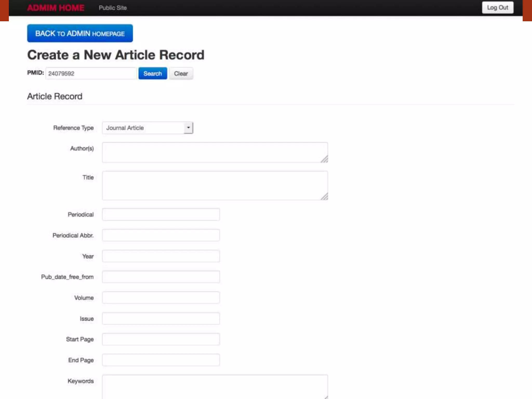Click the Year input field
This screenshot has height=399, width=532.
(161, 256)
